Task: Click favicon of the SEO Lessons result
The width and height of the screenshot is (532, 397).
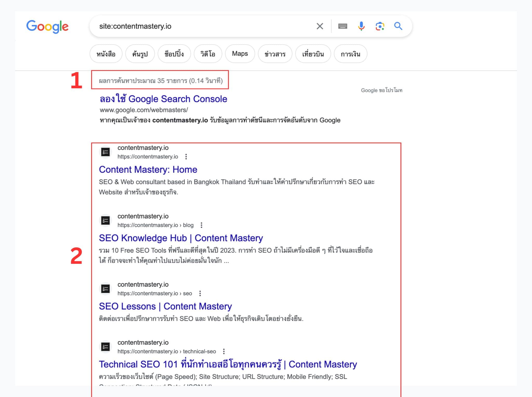Action: 105,289
